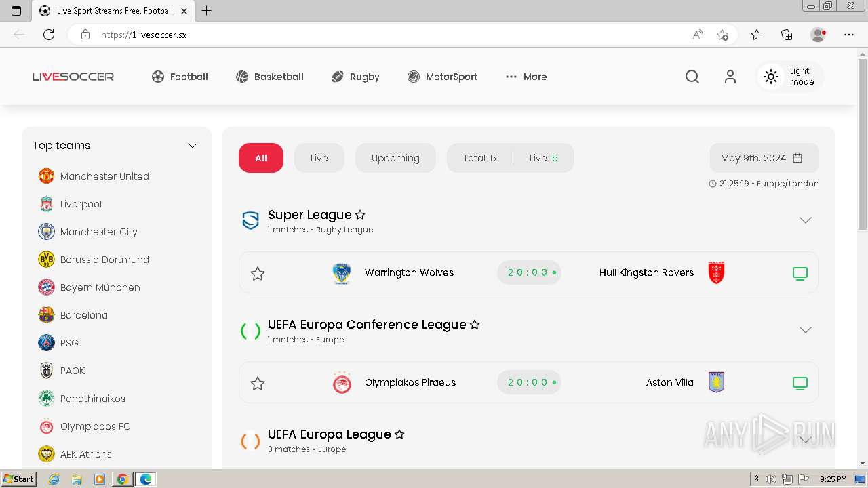Open the Rugby section
The height and width of the screenshot is (488, 868).
point(355,77)
